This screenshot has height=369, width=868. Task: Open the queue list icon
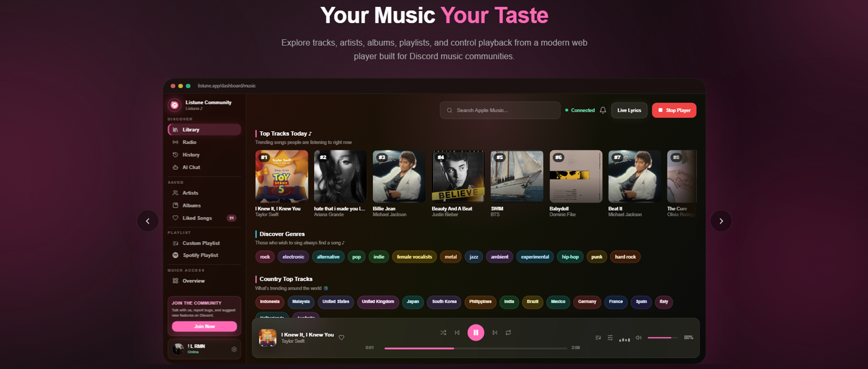click(598, 338)
